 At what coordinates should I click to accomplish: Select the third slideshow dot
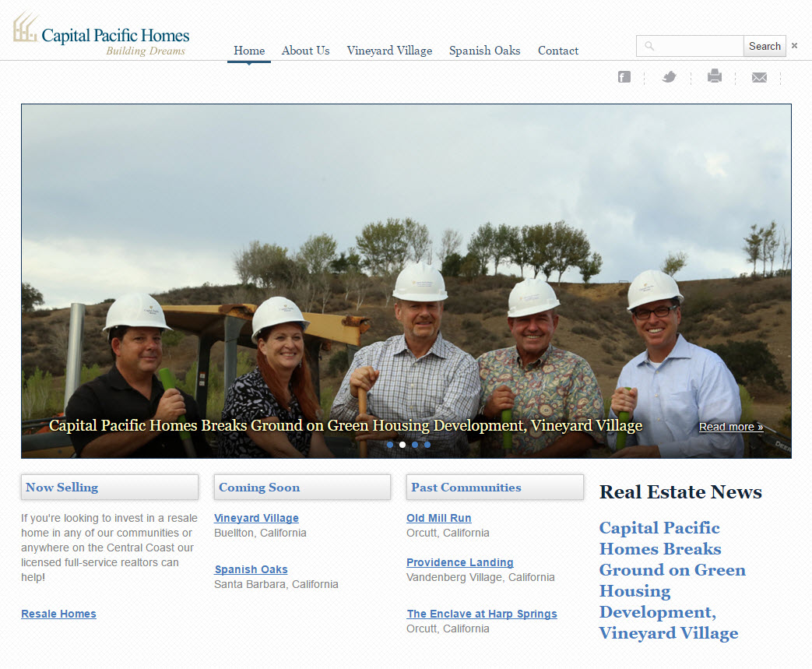click(415, 445)
